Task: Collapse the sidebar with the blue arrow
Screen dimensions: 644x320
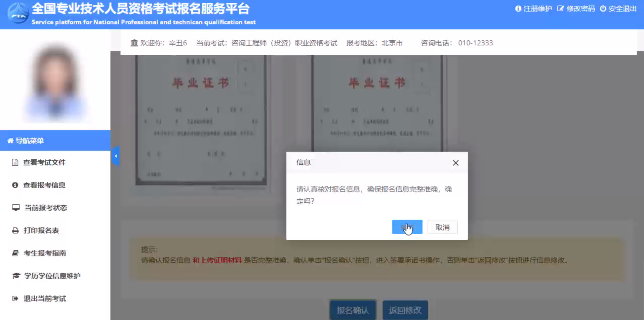Action: point(116,156)
